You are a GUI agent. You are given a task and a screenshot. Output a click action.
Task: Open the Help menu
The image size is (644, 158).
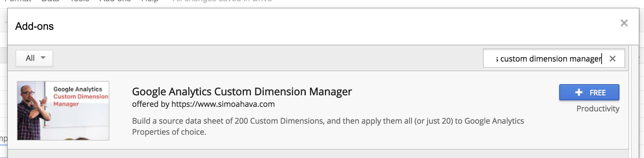point(150,1)
